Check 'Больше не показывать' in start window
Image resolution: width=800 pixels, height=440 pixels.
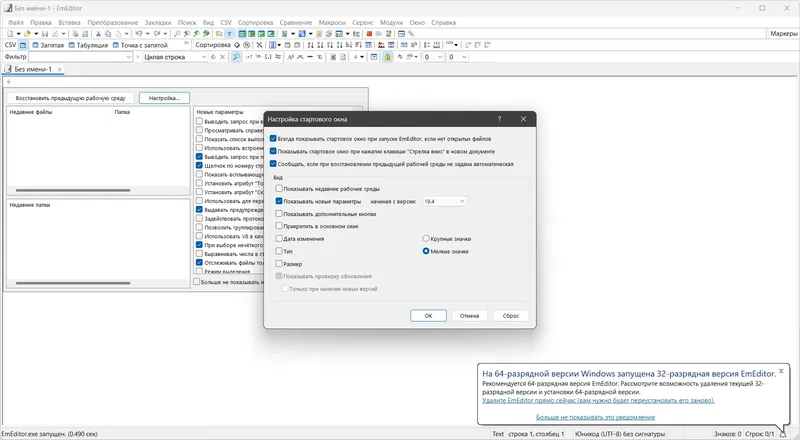pyautogui.click(x=196, y=282)
